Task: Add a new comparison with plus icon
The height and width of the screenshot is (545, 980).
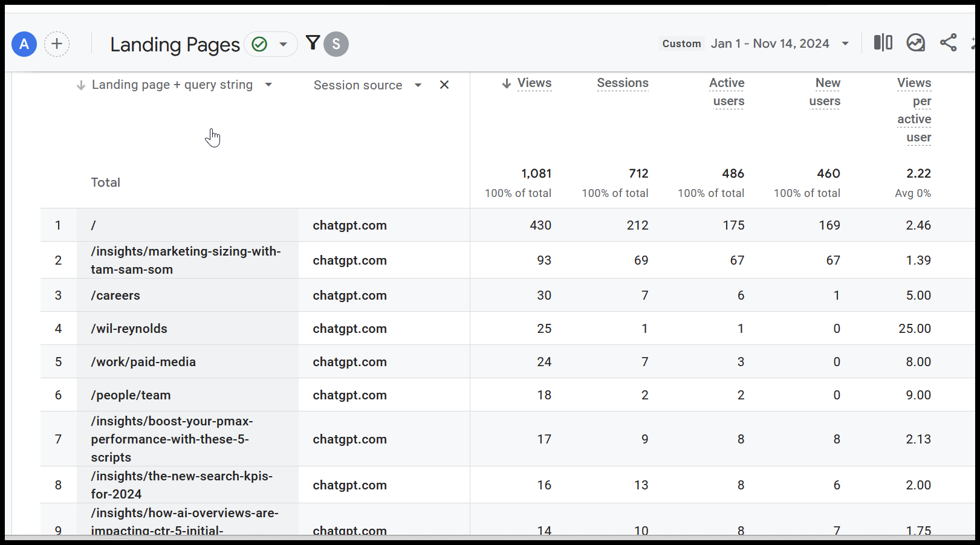Action: tap(57, 44)
